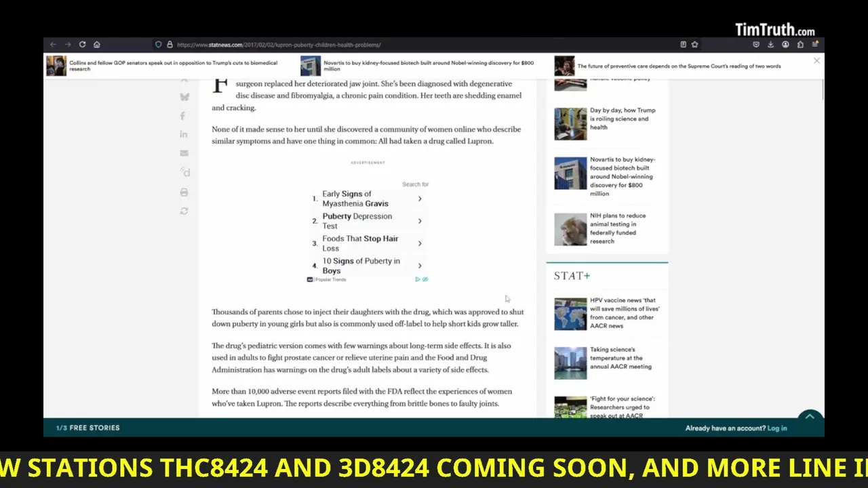Click 'Popular Trends' ad label
This screenshot has height=488, width=868.
pyautogui.click(x=330, y=279)
